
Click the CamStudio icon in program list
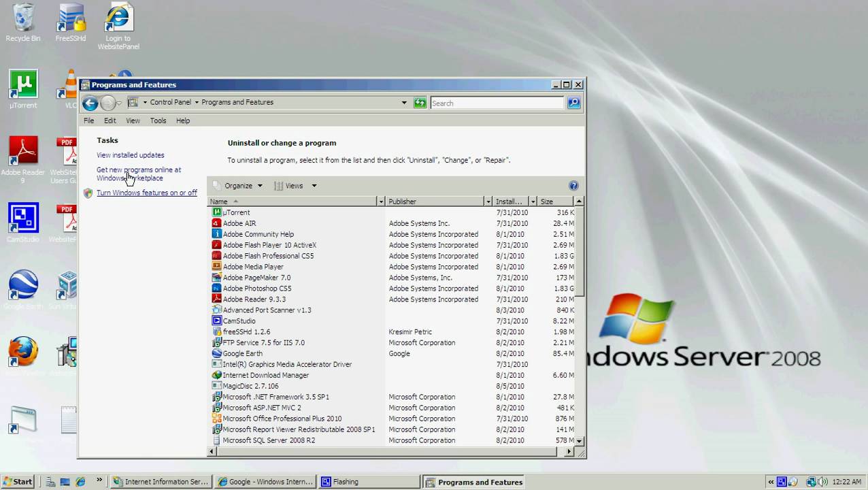(x=217, y=321)
